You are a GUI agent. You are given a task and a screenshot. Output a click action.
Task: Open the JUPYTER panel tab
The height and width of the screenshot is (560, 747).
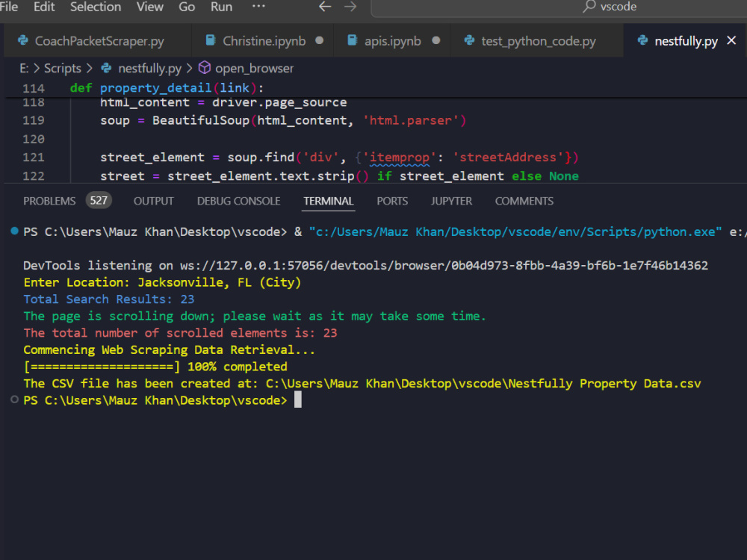pos(451,201)
